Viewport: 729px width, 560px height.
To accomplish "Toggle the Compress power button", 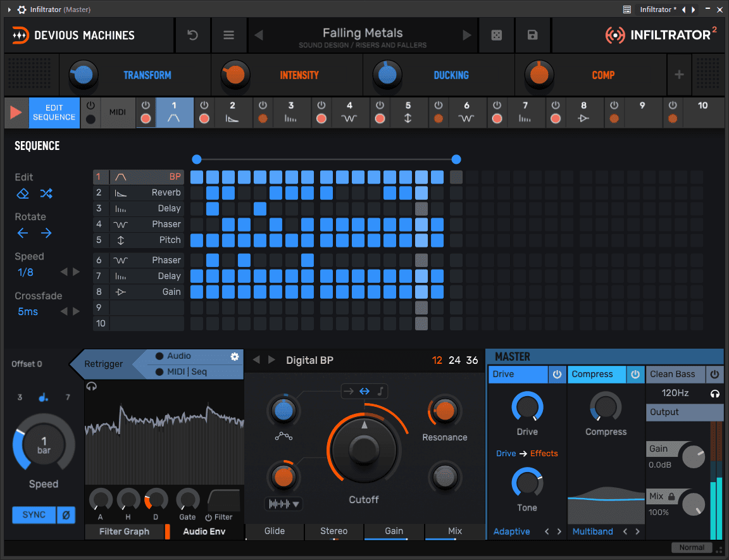I will coord(635,375).
